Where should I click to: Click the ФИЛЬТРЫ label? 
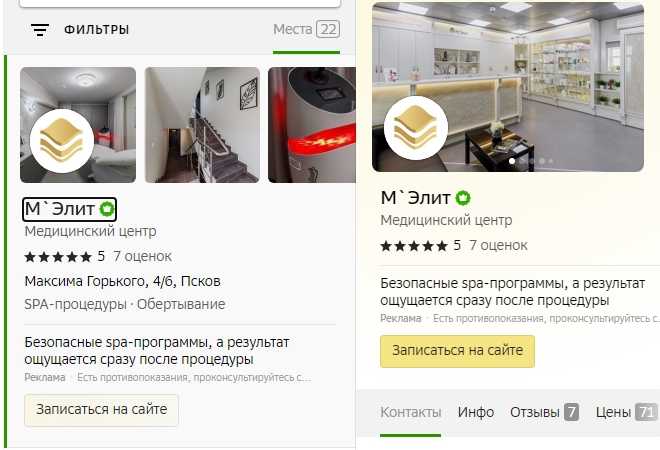tap(96, 30)
